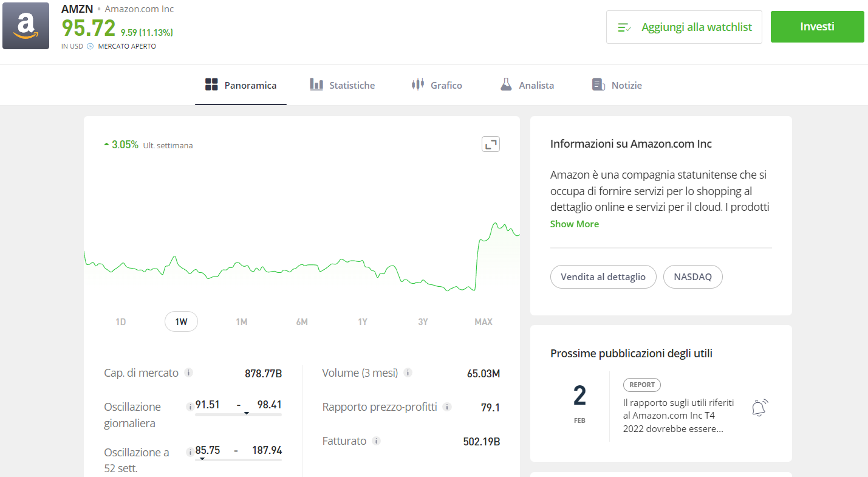Click the price line chart area

click(302, 257)
